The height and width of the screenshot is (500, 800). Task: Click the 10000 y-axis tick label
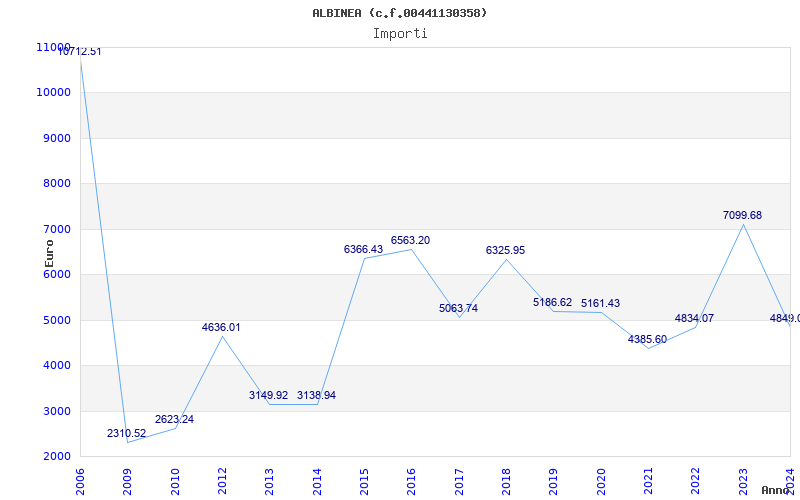[x=53, y=93]
